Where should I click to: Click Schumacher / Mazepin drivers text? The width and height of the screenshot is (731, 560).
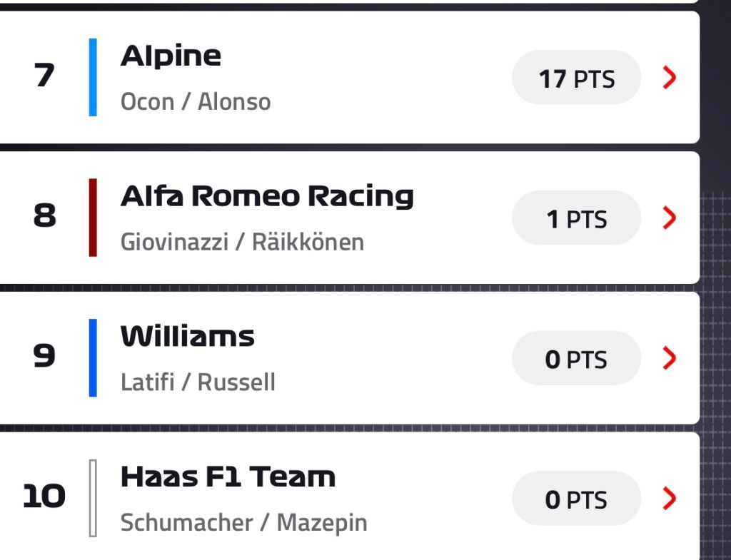[x=243, y=523]
